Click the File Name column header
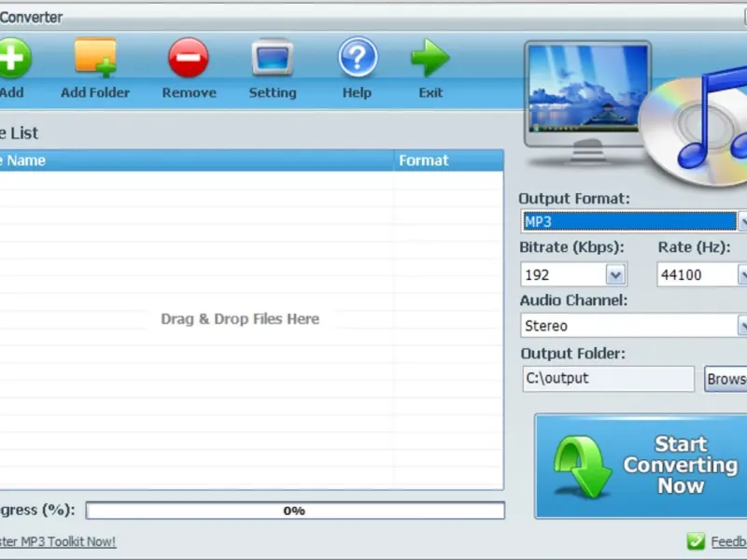 [196, 161]
